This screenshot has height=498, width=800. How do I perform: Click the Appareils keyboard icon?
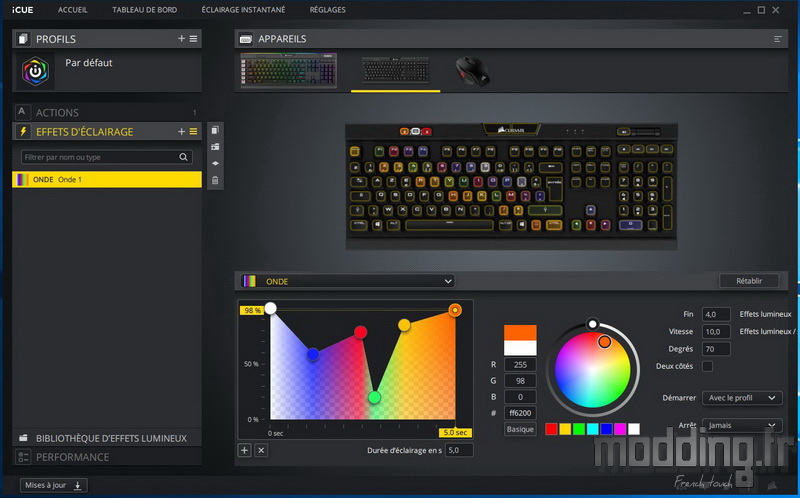[245, 39]
